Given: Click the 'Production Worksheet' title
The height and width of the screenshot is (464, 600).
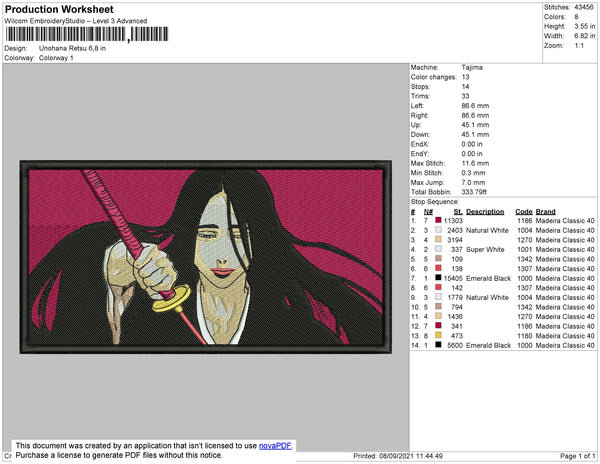Looking at the screenshot, I should (x=59, y=10).
